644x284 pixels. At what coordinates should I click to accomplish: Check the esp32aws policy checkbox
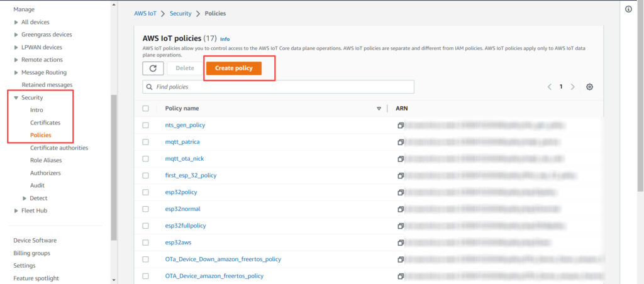[146, 243]
